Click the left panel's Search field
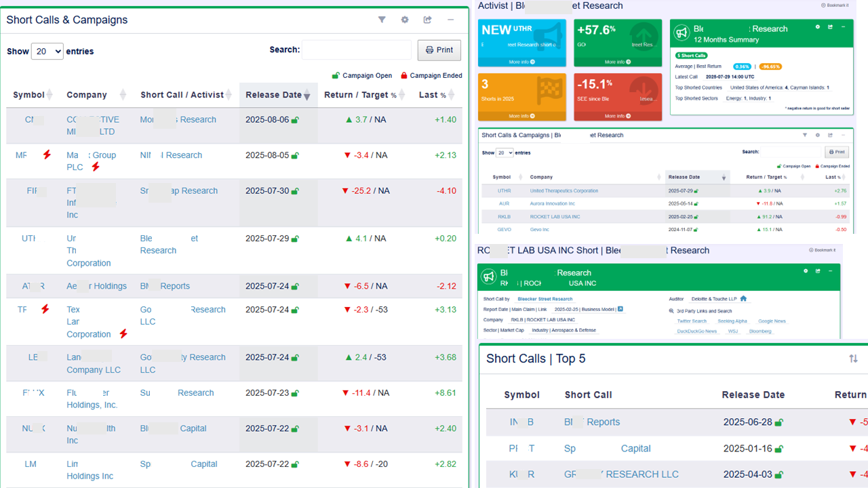 [x=356, y=50]
